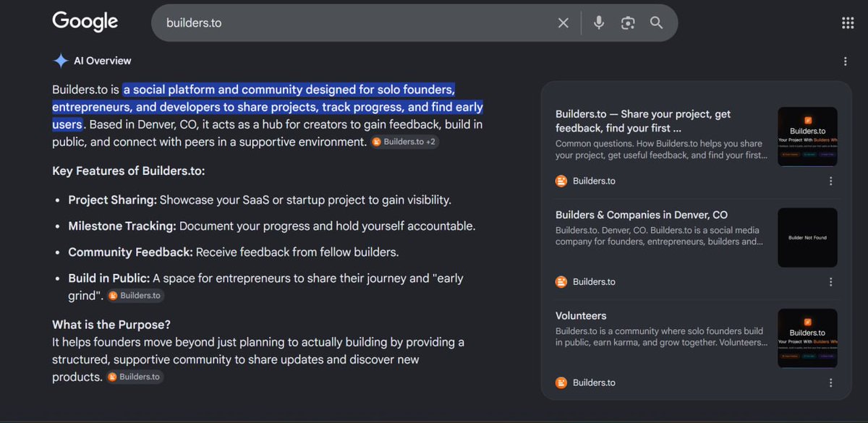Open the 'Volunteers' result link

581,316
